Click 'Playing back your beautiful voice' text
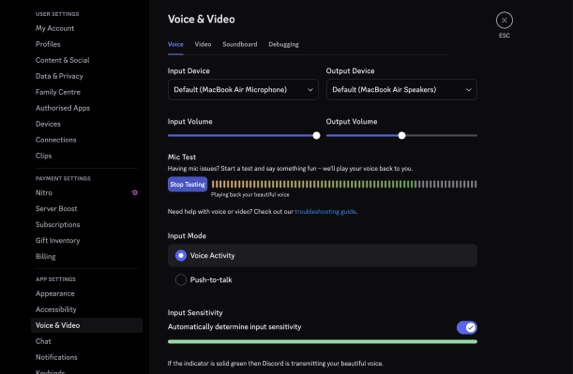 [x=250, y=194]
